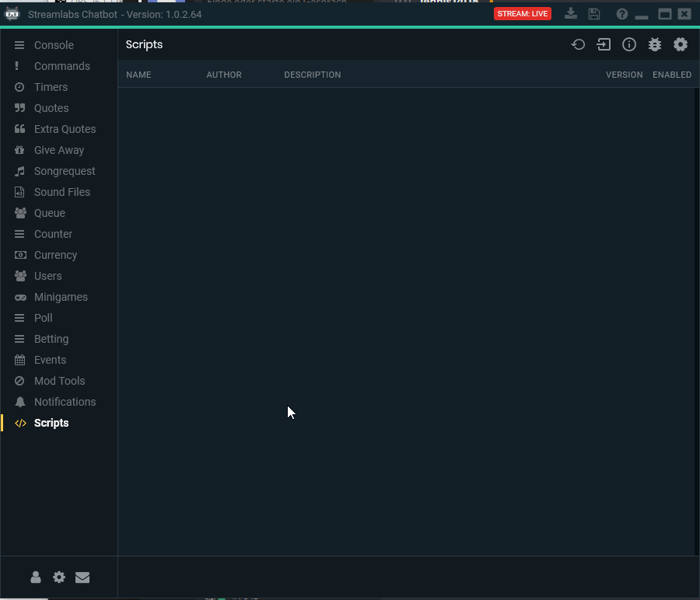The width and height of the screenshot is (700, 600).
Task: Select Songrequest in the sidebar
Action: [65, 171]
